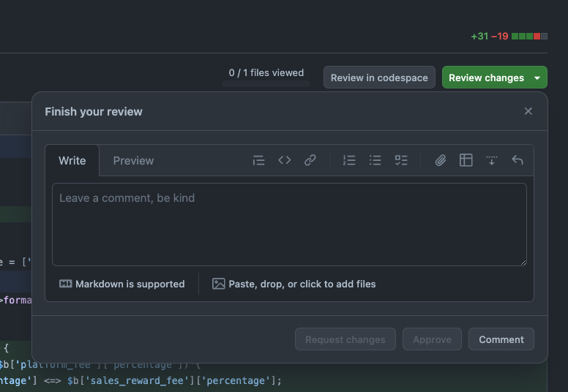Screen dimensions: 568x392
Task: Click the Comment button
Action: pyautogui.click(x=501, y=339)
